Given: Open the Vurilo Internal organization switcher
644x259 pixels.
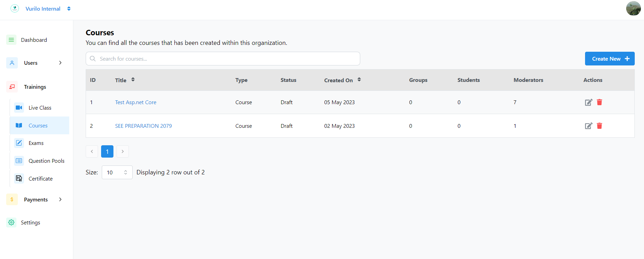Looking at the screenshot, I should pos(69,9).
